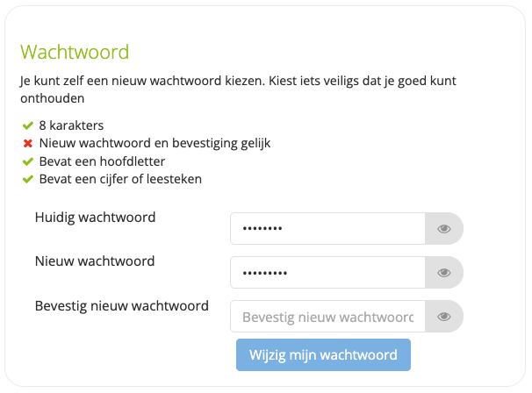Image resolution: width=532 pixels, height=393 pixels.
Task: Click "Nieuw wachtwoord en bevestiging gelijk" requirement text
Action: pos(155,143)
